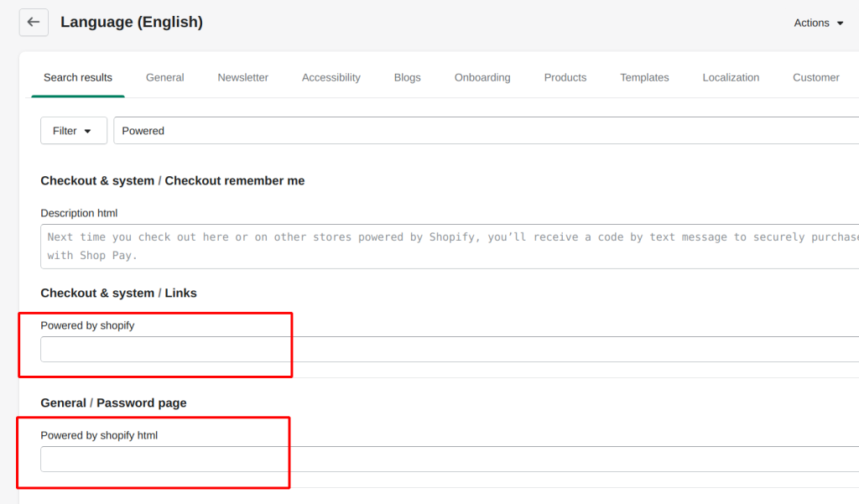This screenshot has height=504, width=859.
Task: Switch to the Blogs tab
Action: coord(407,77)
